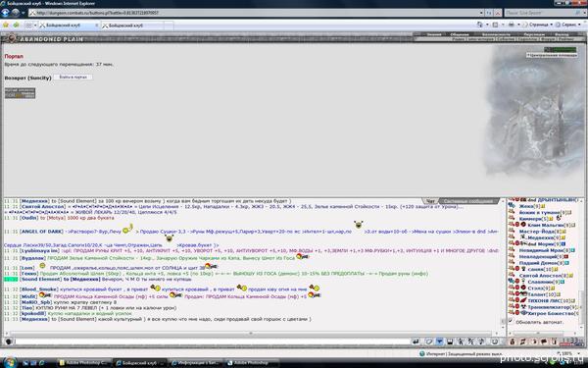Switch to the second Бойцовский клуб tab

pos(131,26)
